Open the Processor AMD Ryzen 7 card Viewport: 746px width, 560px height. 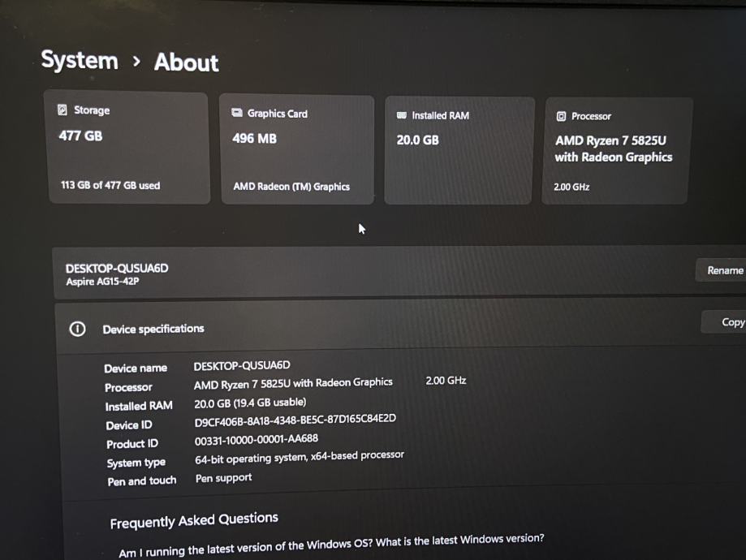point(617,151)
